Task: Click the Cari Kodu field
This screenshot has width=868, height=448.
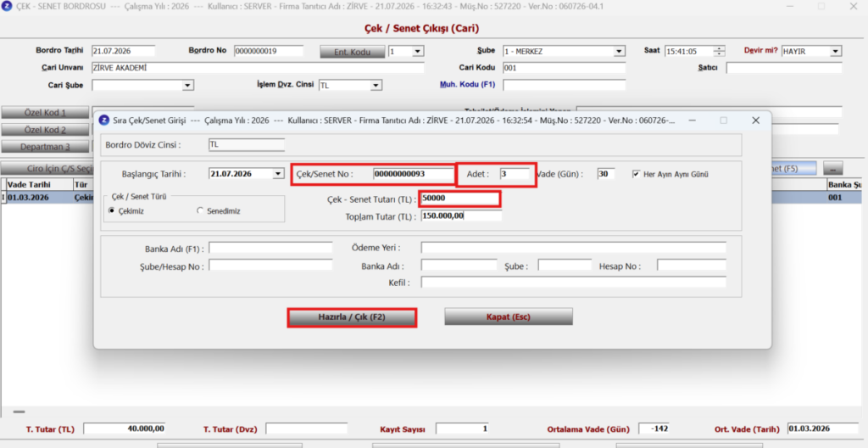Action: pyautogui.click(x=564, y=68)
